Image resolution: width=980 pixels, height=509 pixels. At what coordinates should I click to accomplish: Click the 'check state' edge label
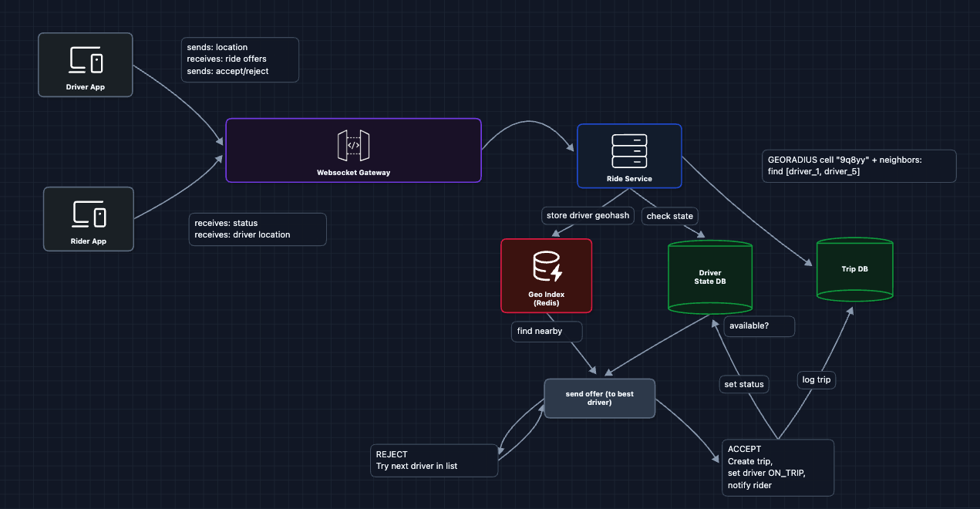click(x=669, y=216)
